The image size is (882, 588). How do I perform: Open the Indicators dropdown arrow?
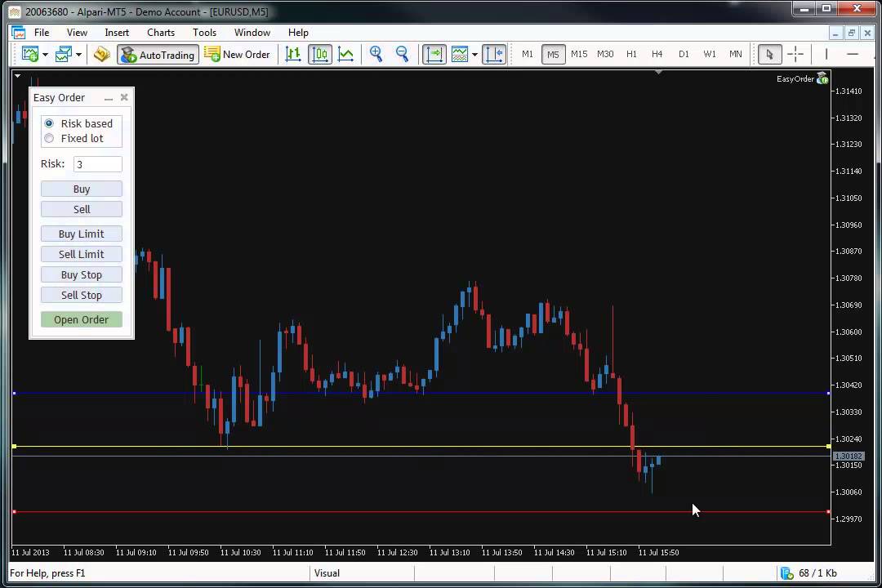[x=474, y=55]
